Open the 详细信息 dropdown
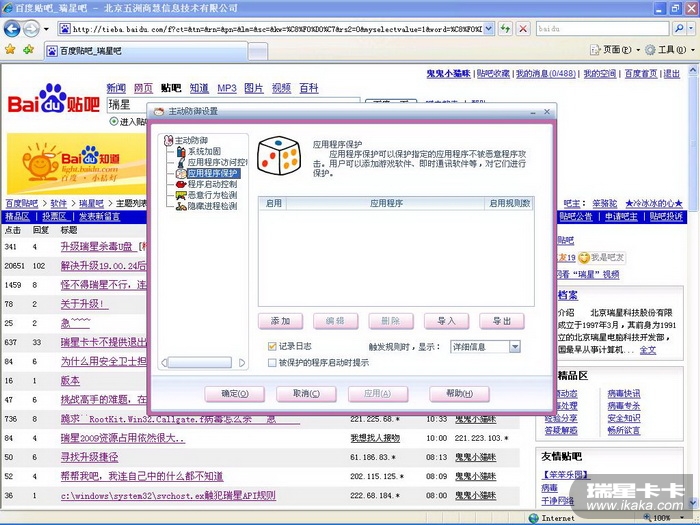 (x=514, y=346)
